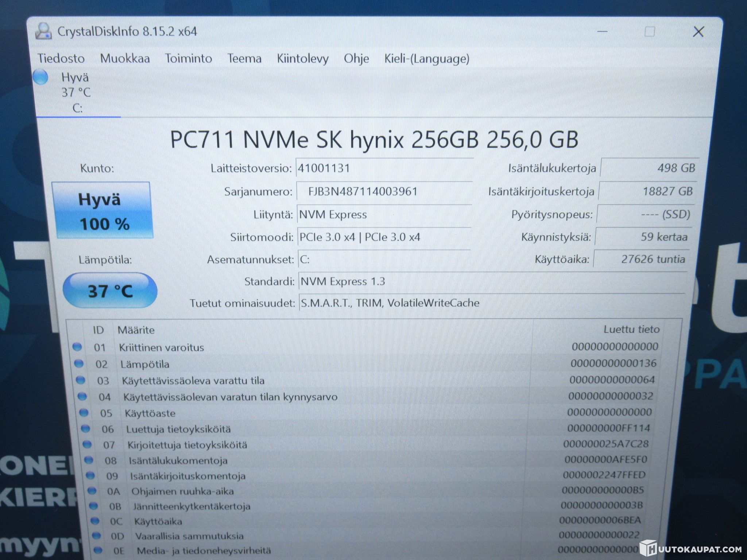Click the Luettu tieto column header
This screenshot has width=747, height=560.
coord(631,329)
